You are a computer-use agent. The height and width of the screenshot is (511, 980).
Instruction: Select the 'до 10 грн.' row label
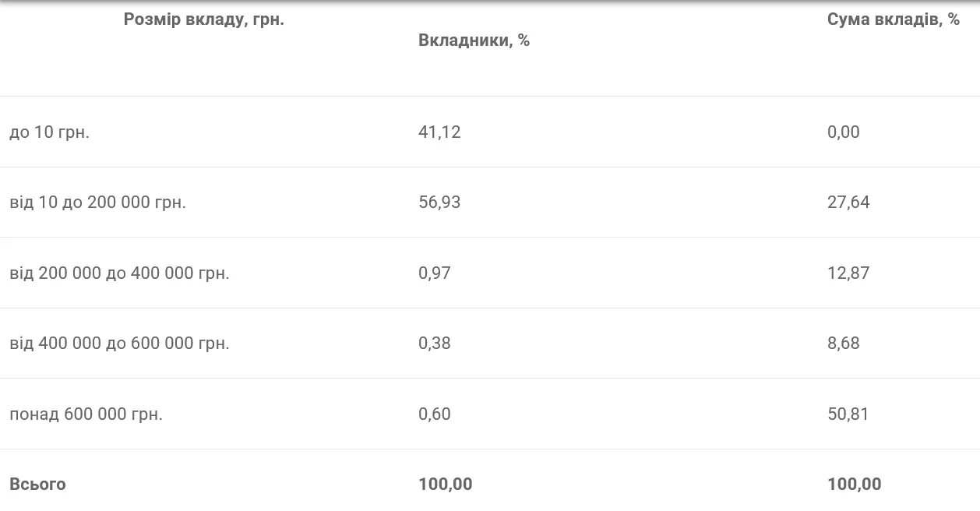(50, 132)
